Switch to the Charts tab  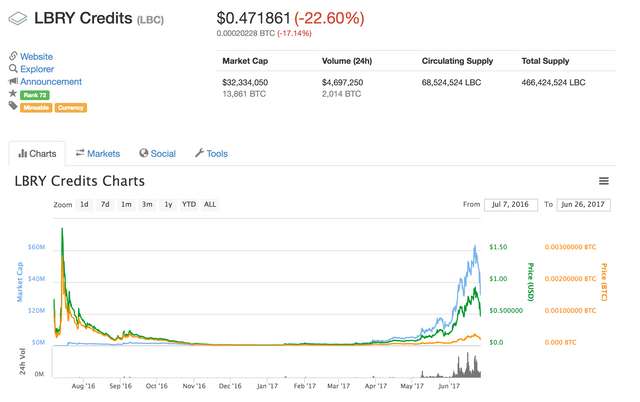pos(37,153)
